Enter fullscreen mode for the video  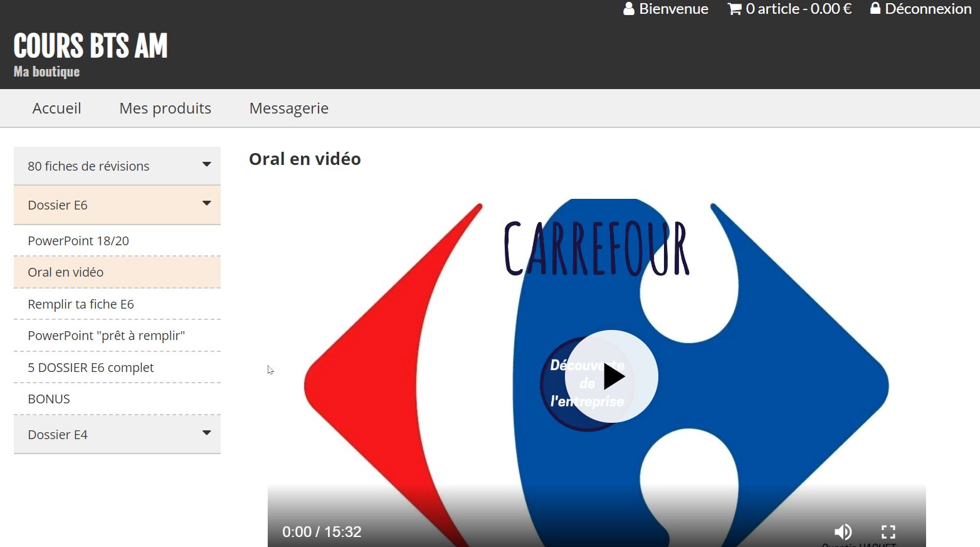(x=888, y=532)
